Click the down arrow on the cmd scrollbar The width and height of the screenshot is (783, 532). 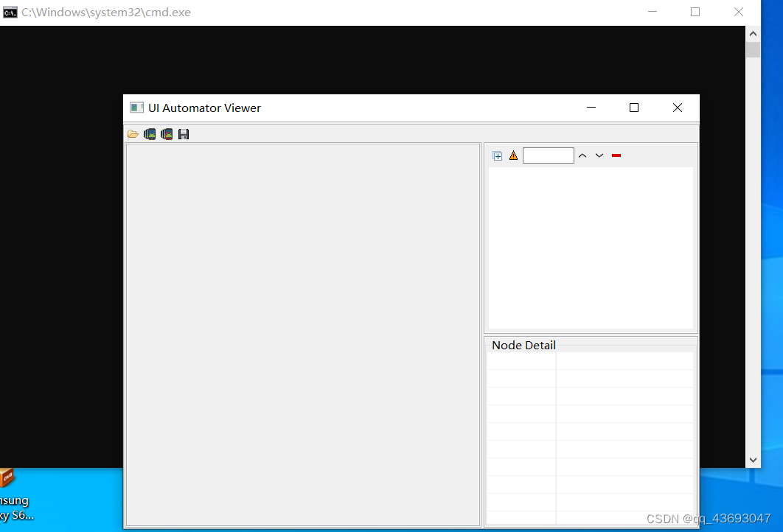pyautogui.click(x=753, y=459)
